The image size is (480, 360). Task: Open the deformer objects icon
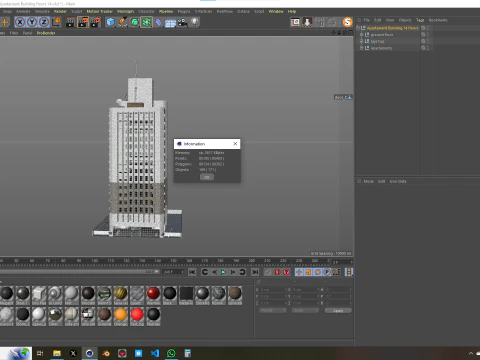pos(159,22)
